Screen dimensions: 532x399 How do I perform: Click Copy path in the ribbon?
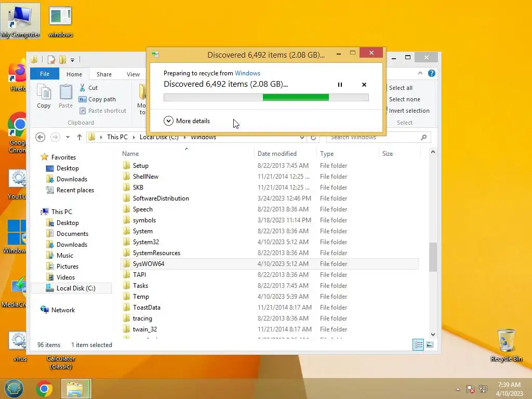[97, 99]
